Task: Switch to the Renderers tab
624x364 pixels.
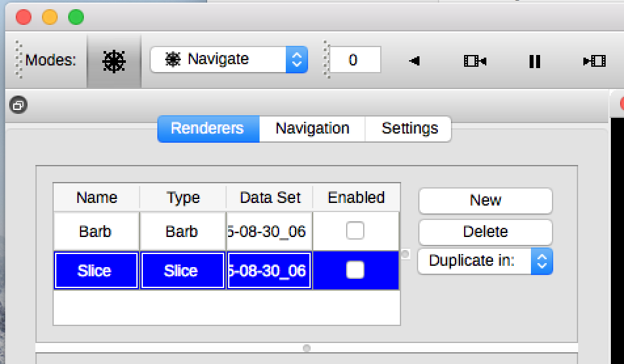Action: (207, 128)
